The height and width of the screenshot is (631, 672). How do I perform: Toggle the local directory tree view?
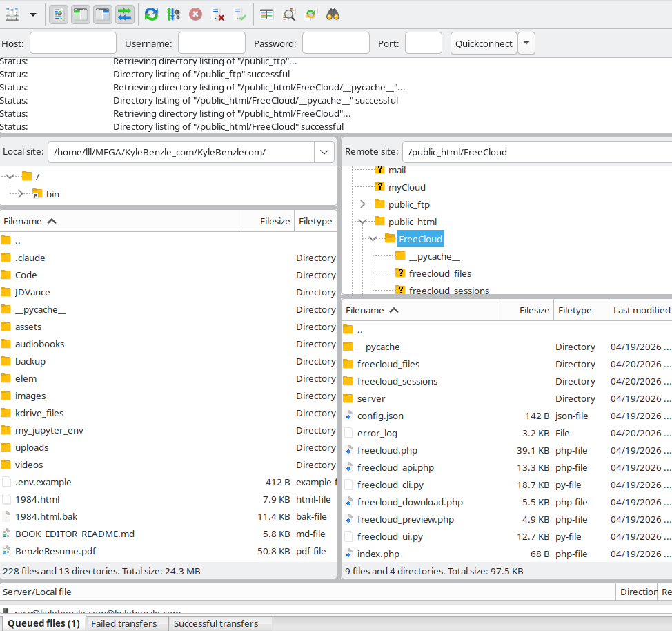81,14
